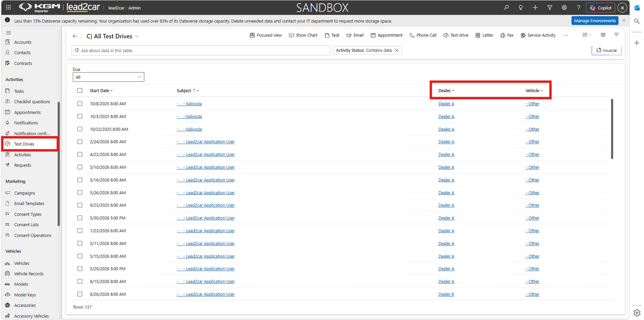
Task: Open the lightbulb assistant icon
Action: [520, 8]
